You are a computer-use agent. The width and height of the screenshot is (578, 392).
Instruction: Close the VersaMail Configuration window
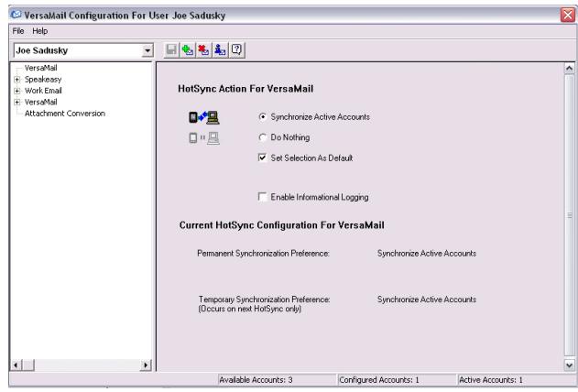pyautogui.click(x=568, y=15)
